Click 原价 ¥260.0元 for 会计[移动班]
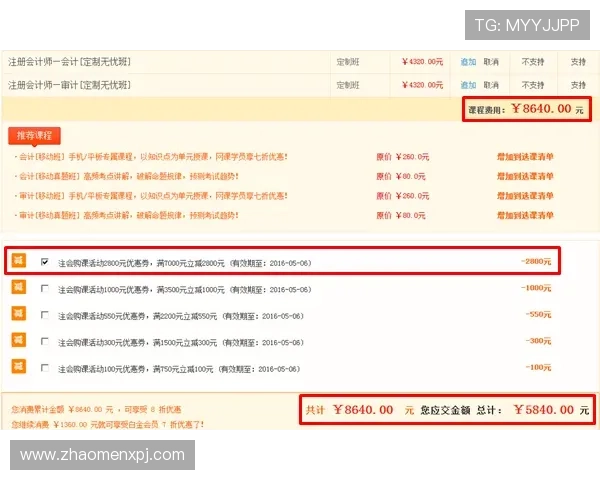This screenshot has height=480, width=600. pyautogui.click(x=403, y=157)
